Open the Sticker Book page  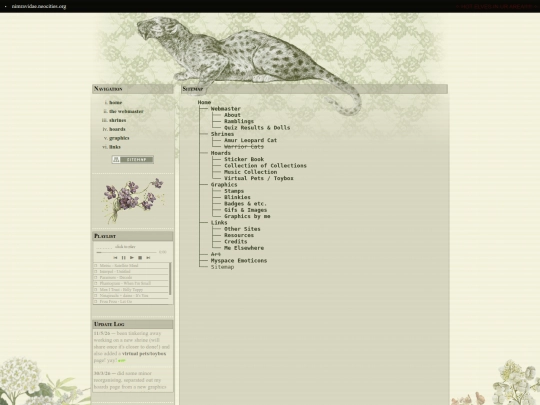point(244,159)
